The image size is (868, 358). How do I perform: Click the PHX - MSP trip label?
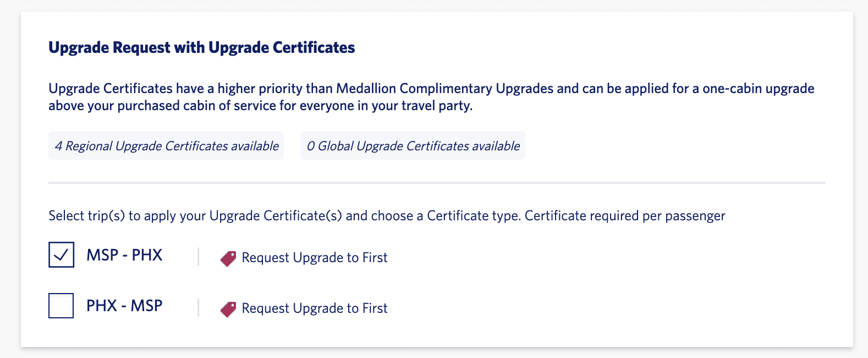pyautogui.click(x=124, y=306)
